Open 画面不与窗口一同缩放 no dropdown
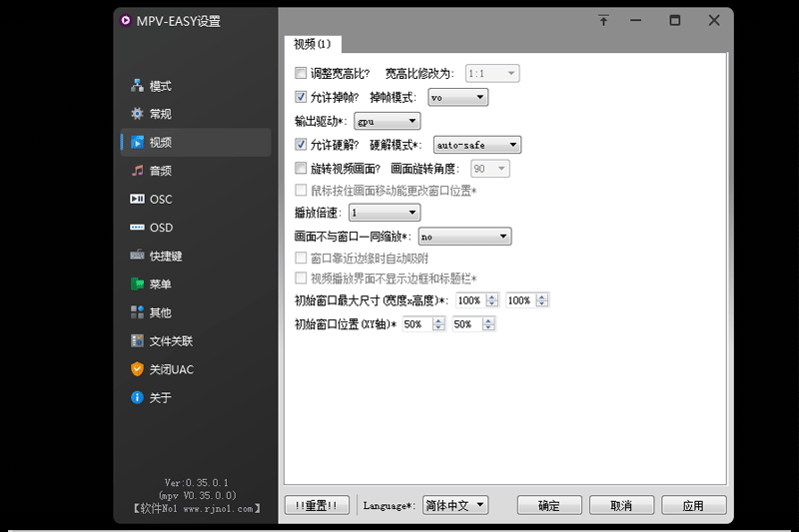This screenshot has height=532, width=799. [464, 237]
